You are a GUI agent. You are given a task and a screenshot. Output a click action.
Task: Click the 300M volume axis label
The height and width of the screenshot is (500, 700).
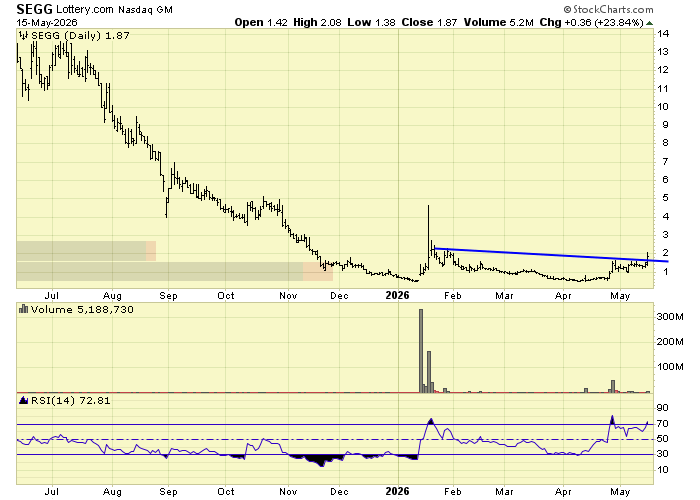670,317
